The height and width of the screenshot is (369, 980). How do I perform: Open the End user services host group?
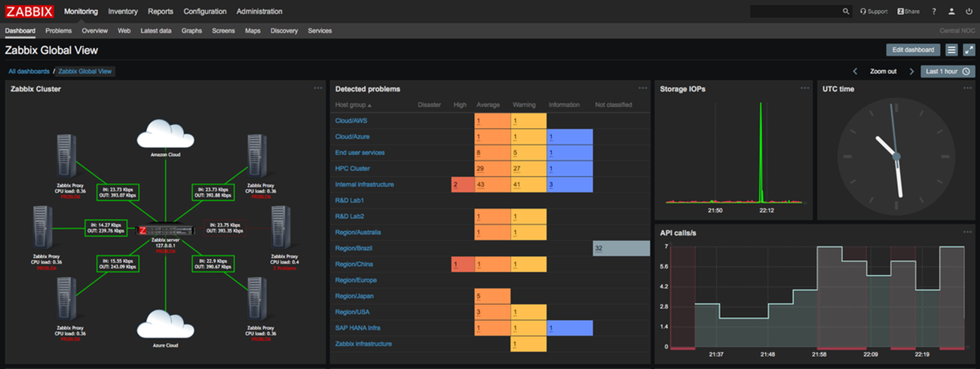tap(360, 153)
